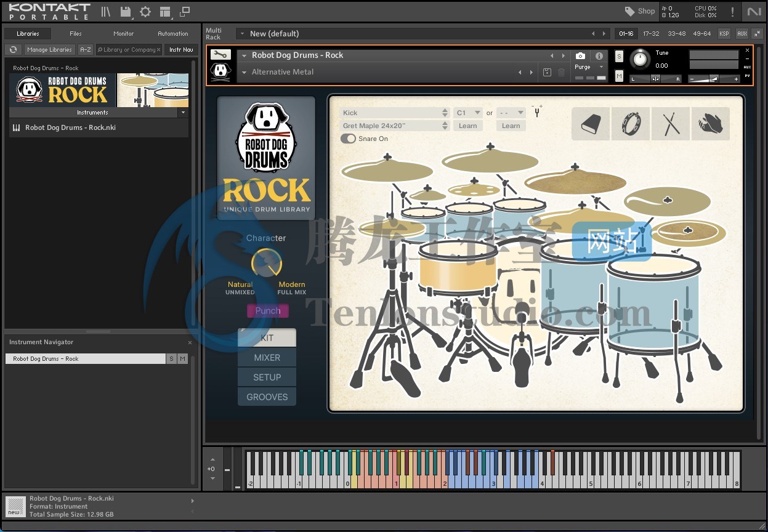Switch to the Automation tab
Image resolution: width=768 pixels, height=532 pixels.
[x=173, y=33]
